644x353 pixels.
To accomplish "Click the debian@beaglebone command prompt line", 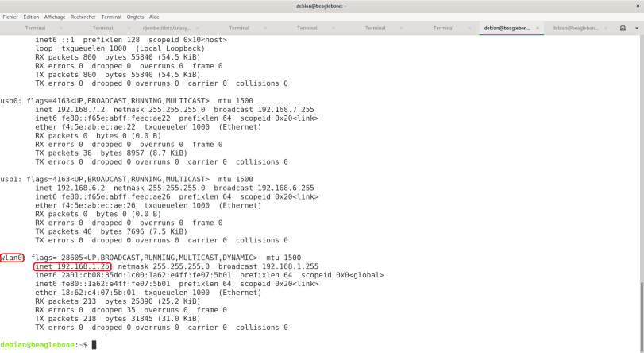I will [48, 345].
